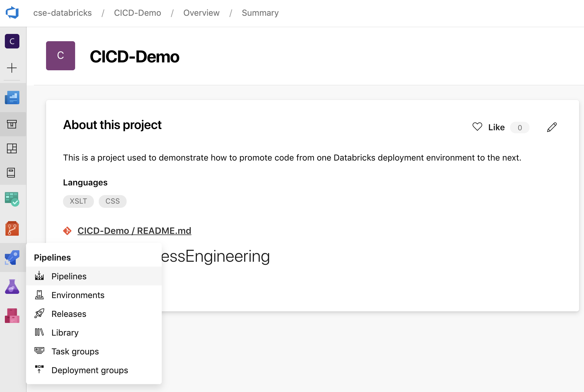The image size is (584, 392).
Task: Toggle the Like button for this project
Action: (490, 127)
